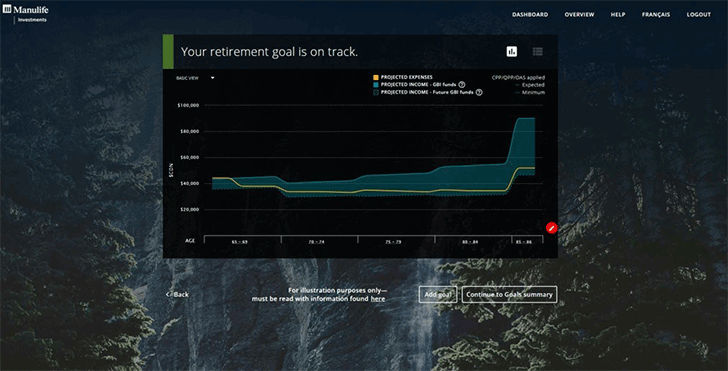Click Logout in top navigation
728x371 pixels.
[x=699, y=15]
